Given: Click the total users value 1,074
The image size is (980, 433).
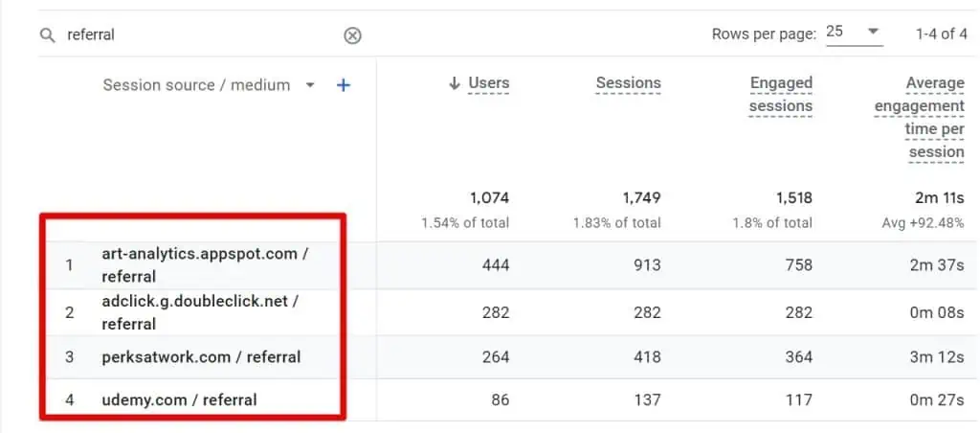Looking at the screenshot, I should point(489,198).
